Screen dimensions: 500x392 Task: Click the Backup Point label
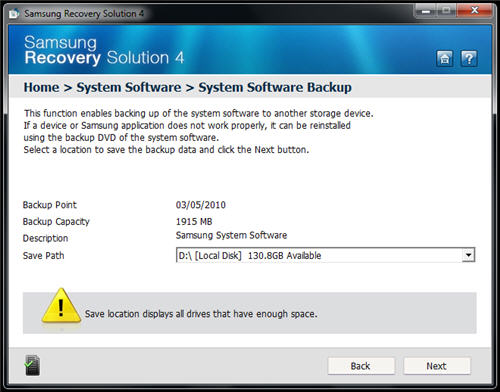point(50,205)
